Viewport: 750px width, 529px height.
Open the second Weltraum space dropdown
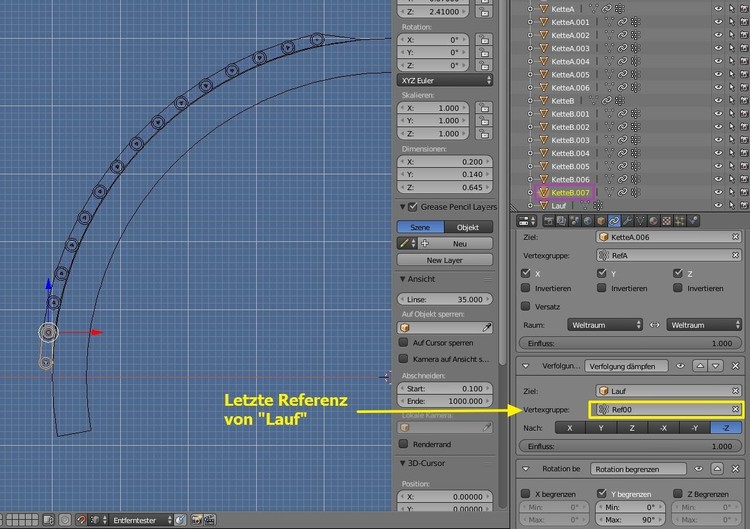704,325
